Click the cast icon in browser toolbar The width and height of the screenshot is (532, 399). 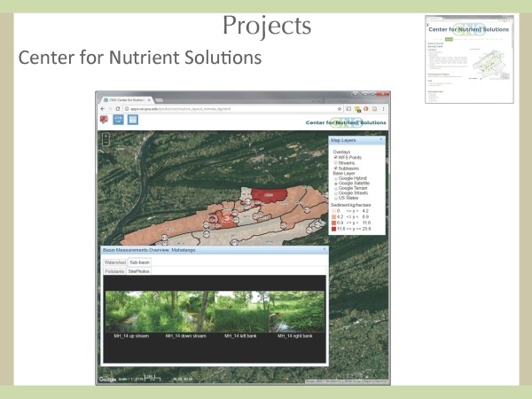[x=348, y=109]
